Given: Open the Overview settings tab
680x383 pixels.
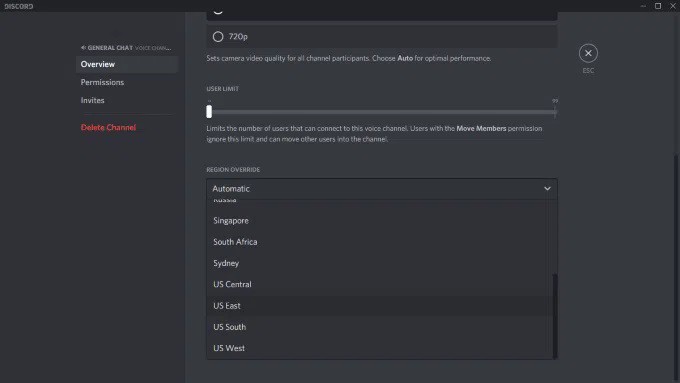Looking at the screenshot, I should click(x=127, y=64).
